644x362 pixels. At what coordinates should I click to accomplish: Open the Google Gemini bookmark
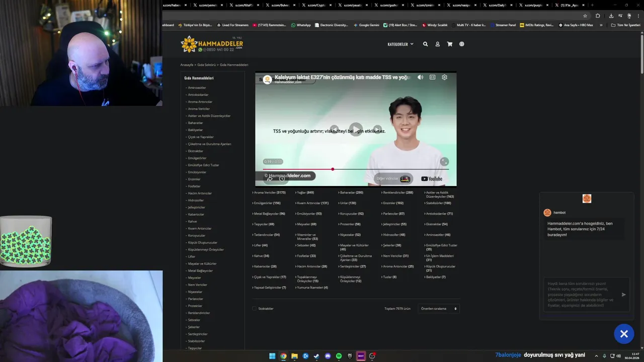click(x=366, y=25)
